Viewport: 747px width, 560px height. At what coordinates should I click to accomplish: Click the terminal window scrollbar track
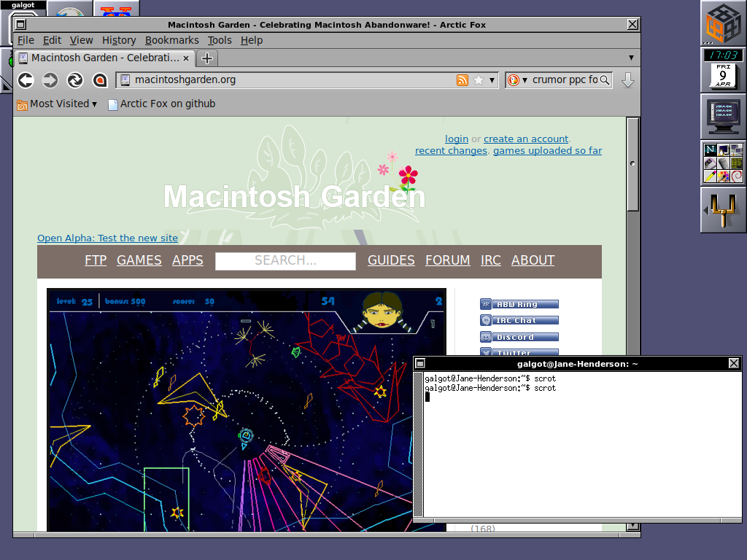pos(418,444)
